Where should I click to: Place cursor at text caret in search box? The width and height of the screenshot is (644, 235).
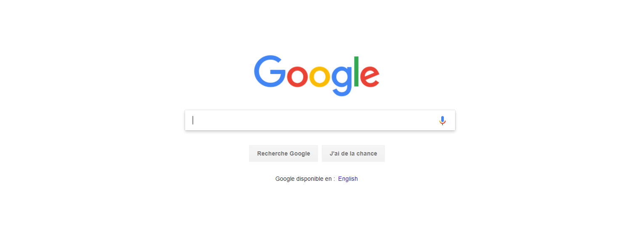[193, 120]
